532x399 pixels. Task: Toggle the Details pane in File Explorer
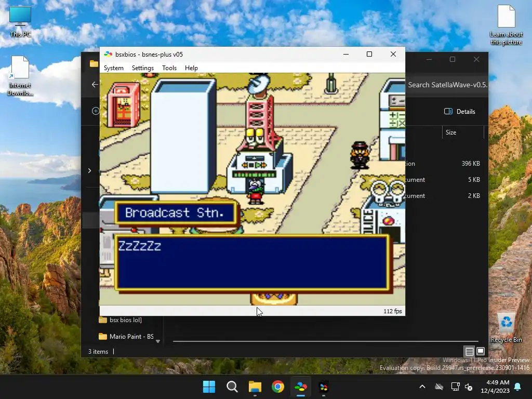click(460, 111)
